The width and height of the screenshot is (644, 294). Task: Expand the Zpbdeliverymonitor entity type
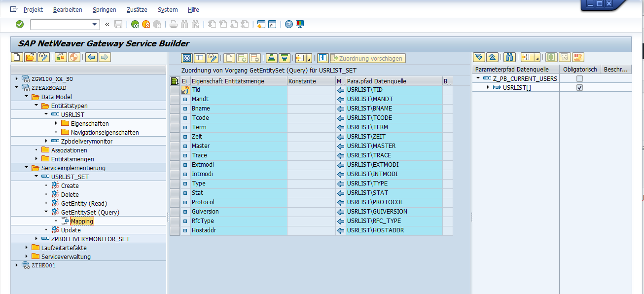(46, 141)
